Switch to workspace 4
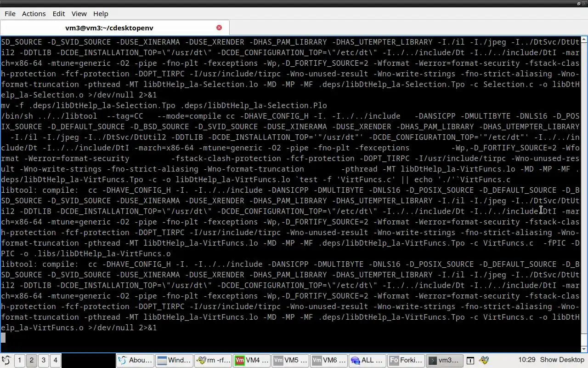Image resolution: width=588 pixels, height=368 pixels. tap(56, 360)
